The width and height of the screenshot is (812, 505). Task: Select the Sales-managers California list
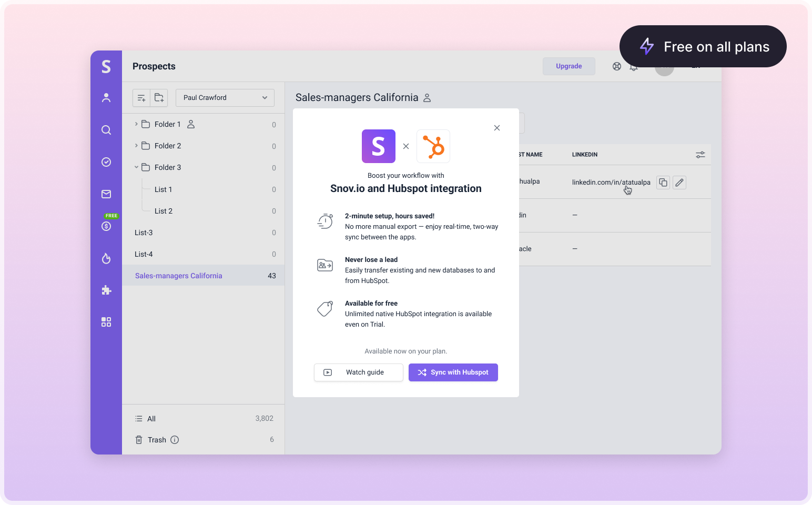(179, 276)
